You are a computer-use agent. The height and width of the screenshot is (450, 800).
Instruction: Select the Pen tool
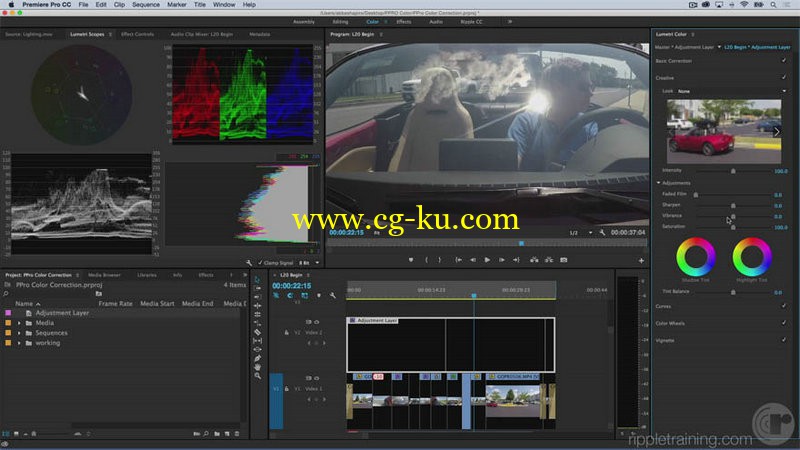(x=257, y=358)
